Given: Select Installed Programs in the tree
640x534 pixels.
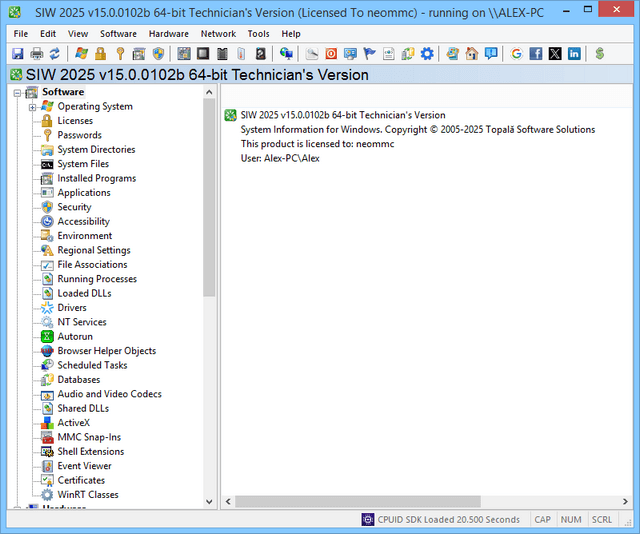Looking at the screenshot, I should coord(96,178).
